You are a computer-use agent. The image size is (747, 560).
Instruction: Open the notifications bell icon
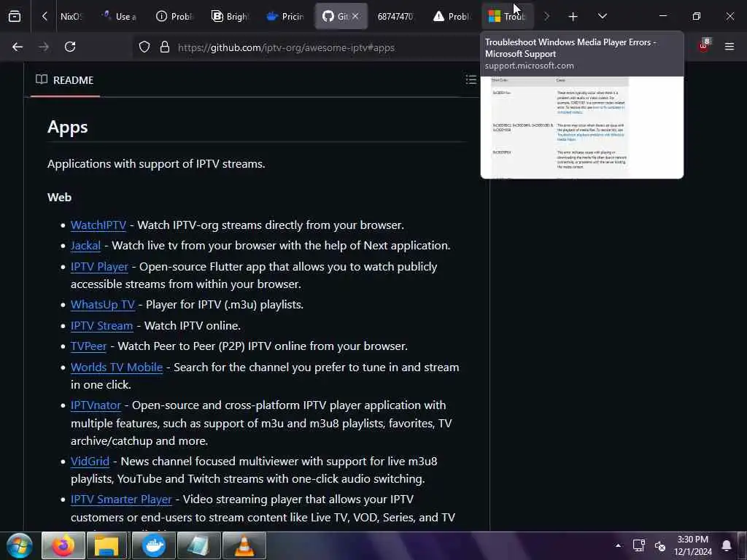click(726, 545)
